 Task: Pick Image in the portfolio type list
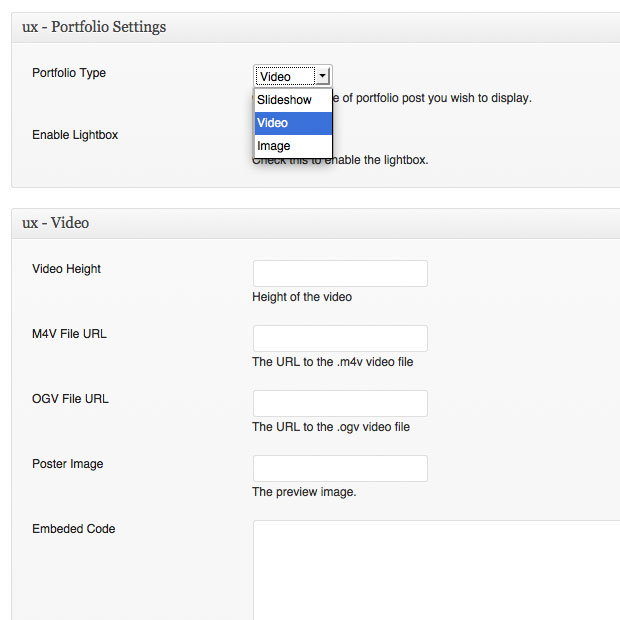tap(274, 146)
